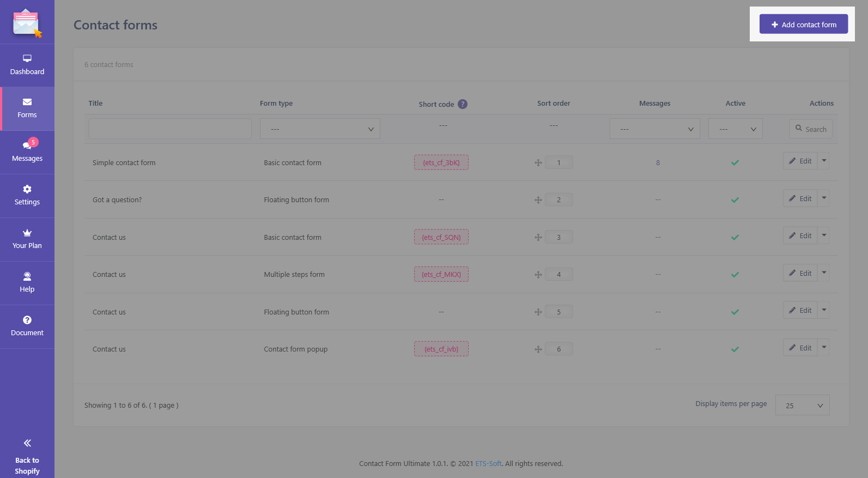This screenshot has height=478, width=868.
Task: Open the Document page
Action: (27, 326)
